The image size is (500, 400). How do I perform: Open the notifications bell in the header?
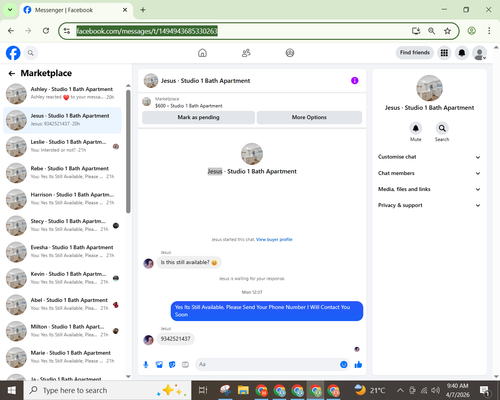click(462, 53)
